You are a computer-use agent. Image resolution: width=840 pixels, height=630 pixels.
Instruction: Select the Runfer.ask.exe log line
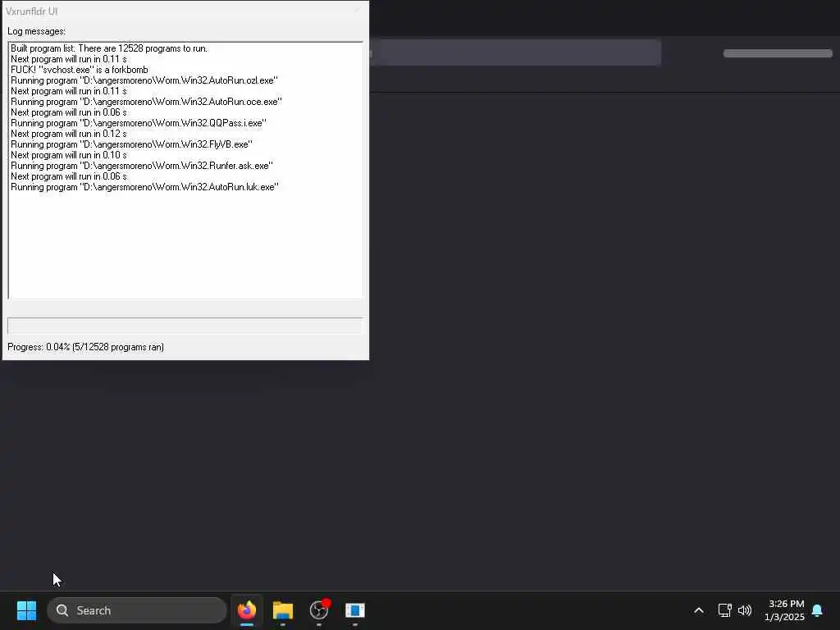point(142,166)
